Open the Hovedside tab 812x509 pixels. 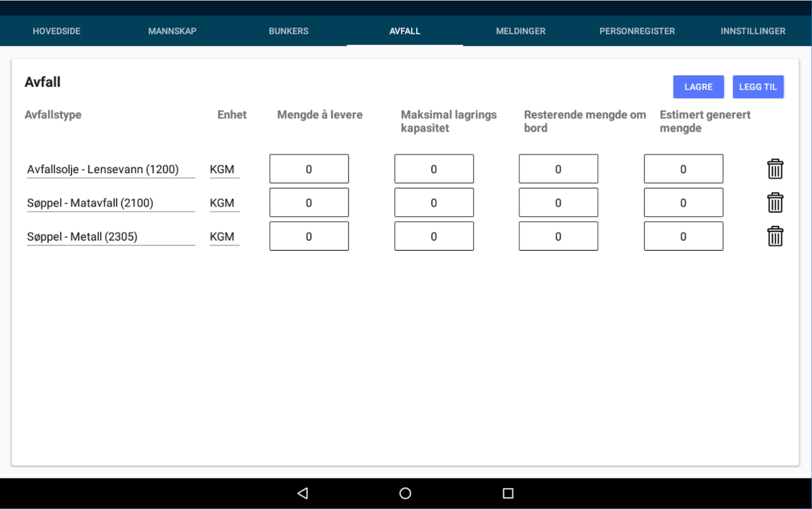coord(57,31)
